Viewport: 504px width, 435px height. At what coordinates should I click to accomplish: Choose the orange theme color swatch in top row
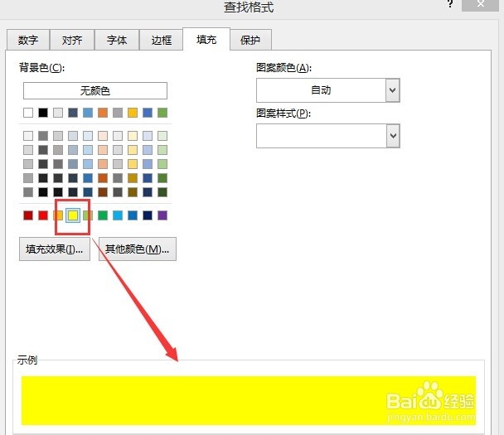pos(103,113)
